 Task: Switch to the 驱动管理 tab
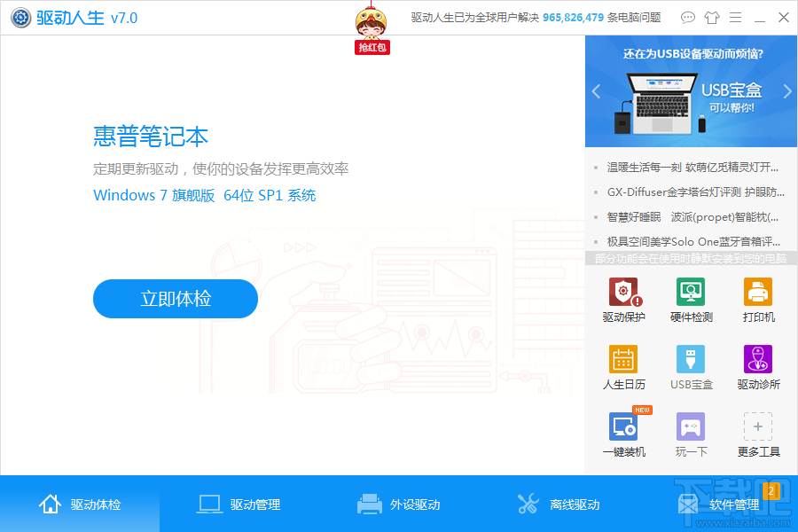point(239,504)
